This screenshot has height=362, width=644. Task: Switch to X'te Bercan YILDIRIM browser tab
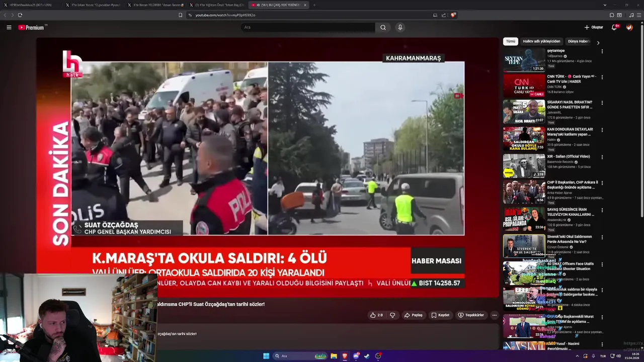click(155, 5)
